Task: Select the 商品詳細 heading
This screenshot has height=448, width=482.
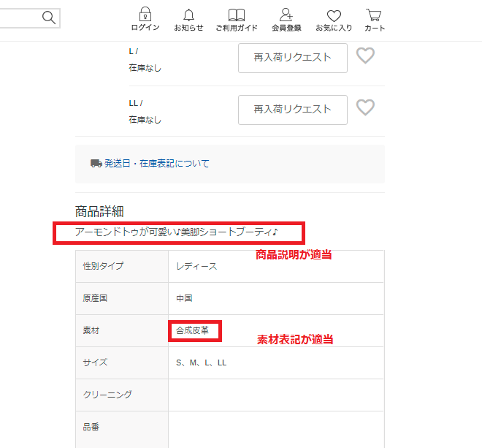Action: (x=99, y=211)
